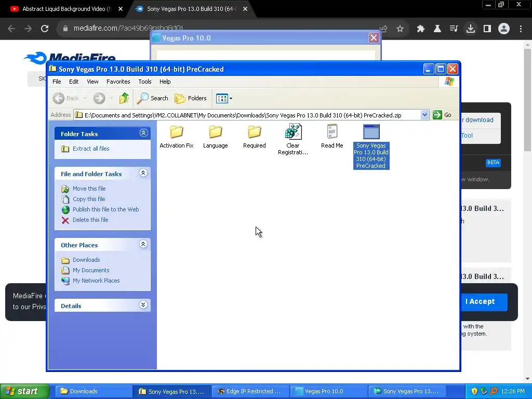The height and width of the screenshot is (399, 532).
Task: Open the browser Extensions puzzle icon
Action: click(x=421, y=29)
